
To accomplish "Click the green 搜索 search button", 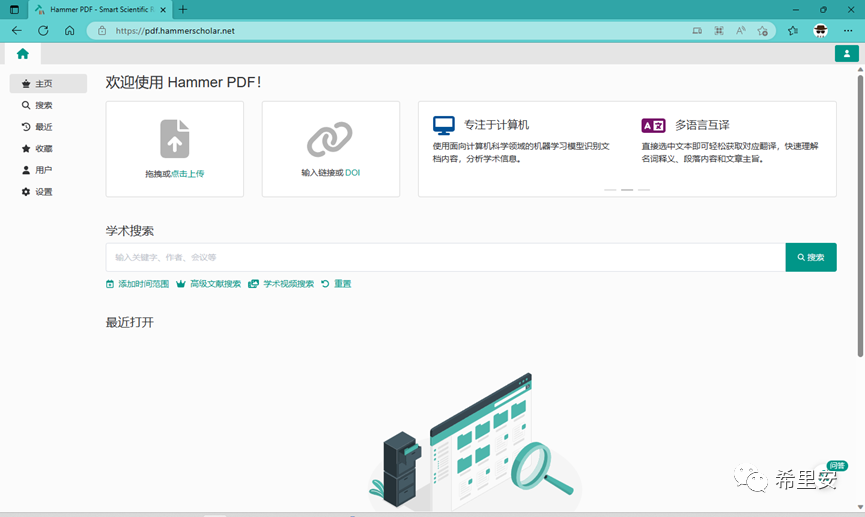I will [811, 257].
